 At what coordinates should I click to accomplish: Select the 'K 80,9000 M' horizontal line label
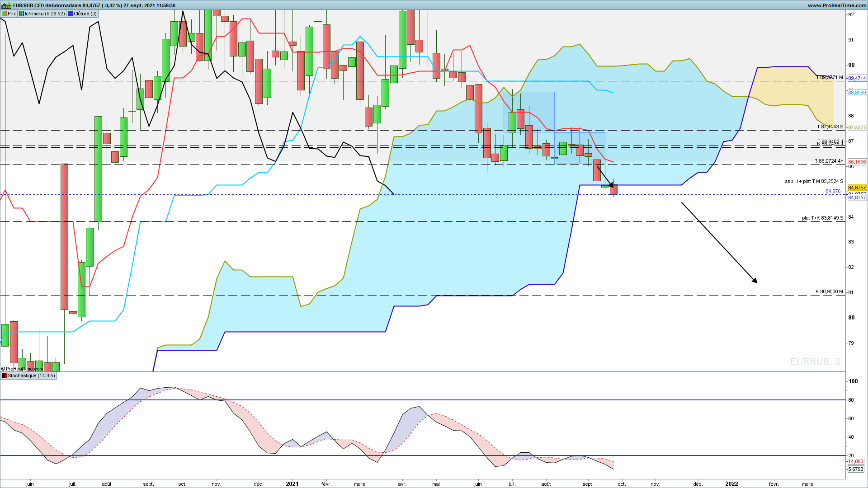(829, 292)
